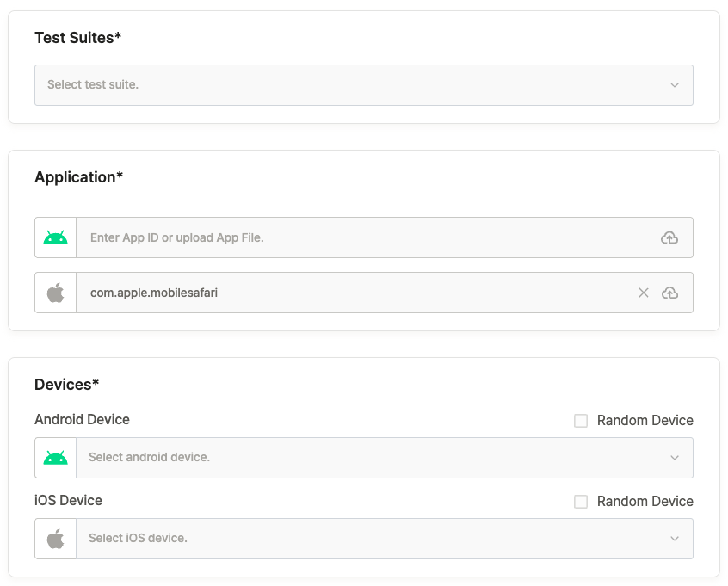
Task: Click Apple icon beside iOS device selector
Action: tap(55, 539)
